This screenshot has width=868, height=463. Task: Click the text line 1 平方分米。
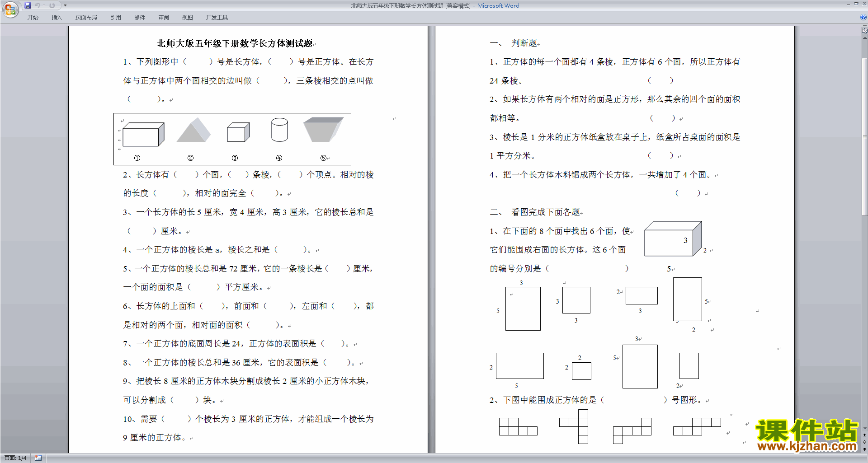[x=513, y=156]
